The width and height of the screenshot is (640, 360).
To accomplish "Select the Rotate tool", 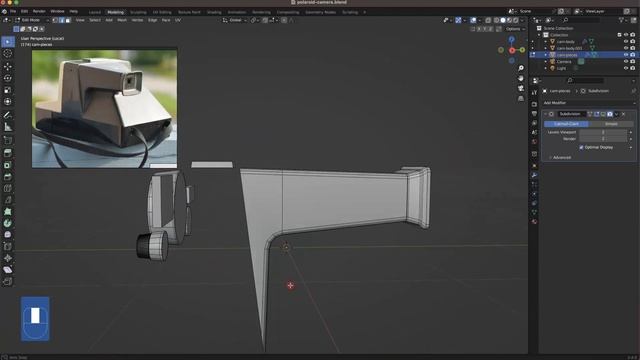I will (x=8, y=78).
